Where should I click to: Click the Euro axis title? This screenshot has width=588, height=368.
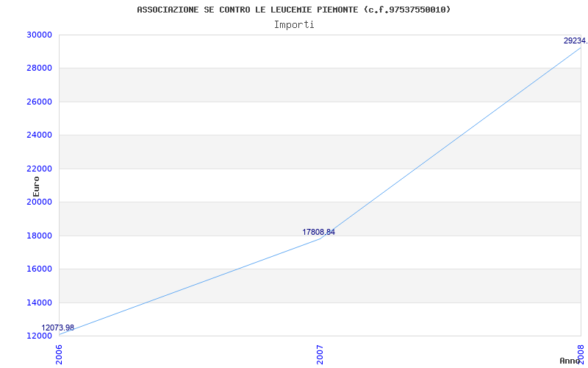click(x=36, y=187)
